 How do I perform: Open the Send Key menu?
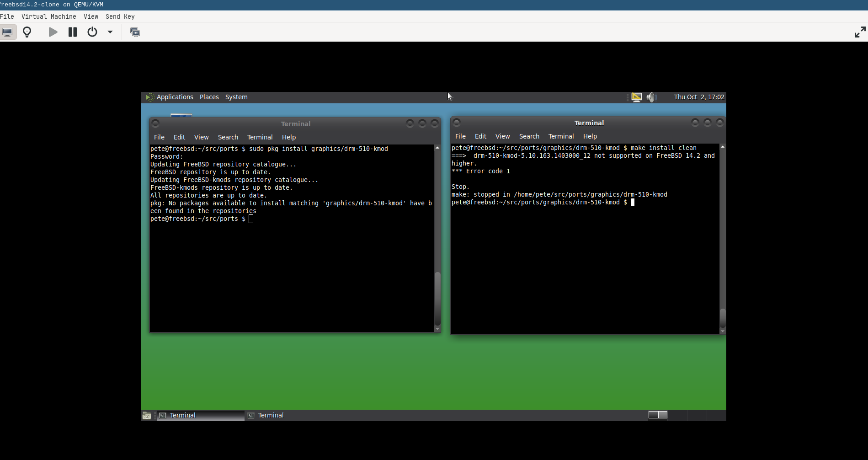(x=120, y=16)
